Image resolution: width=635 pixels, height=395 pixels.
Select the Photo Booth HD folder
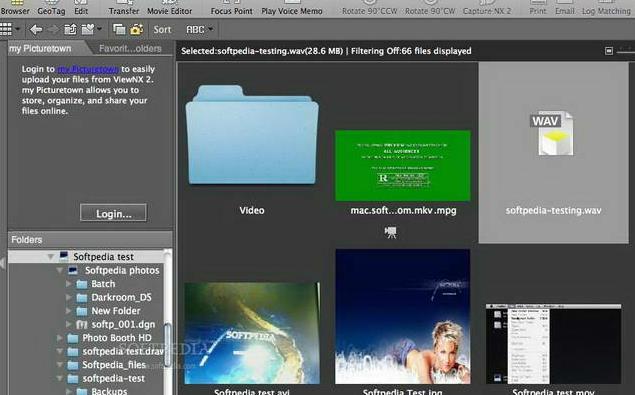117,338
